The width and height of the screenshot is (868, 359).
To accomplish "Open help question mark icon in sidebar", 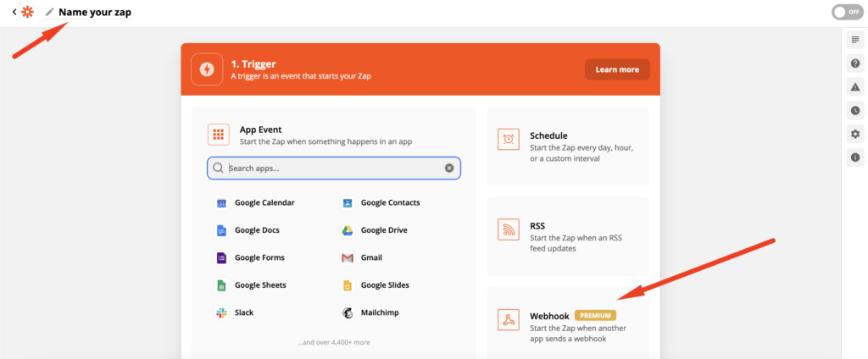I will (x=855, y=63).
